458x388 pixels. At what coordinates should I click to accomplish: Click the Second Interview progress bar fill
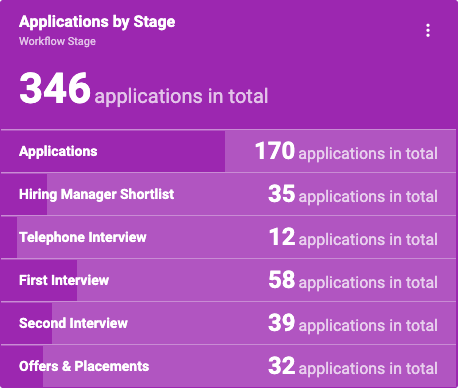(26, 323)
